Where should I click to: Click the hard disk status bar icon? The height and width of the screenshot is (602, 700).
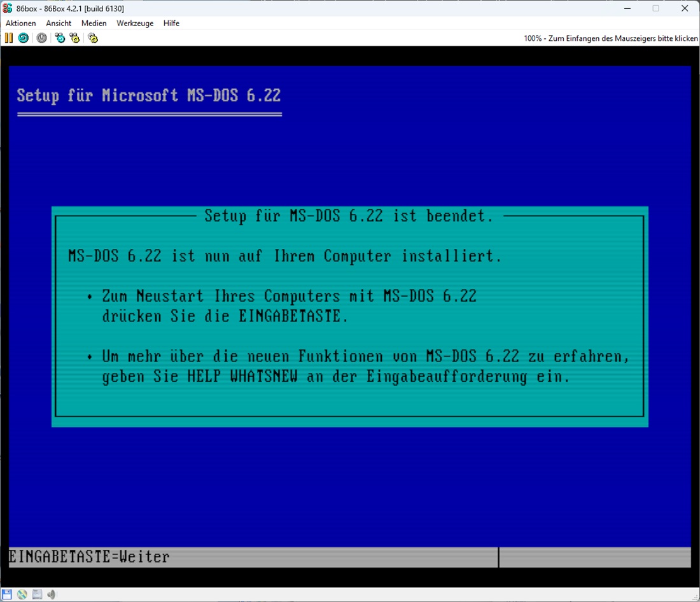click(x=37, y=594)
